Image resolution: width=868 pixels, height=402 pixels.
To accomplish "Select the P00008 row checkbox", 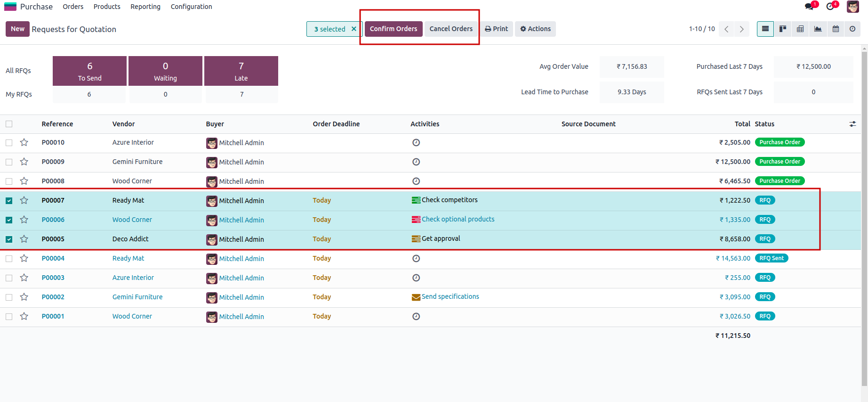I will tap(9, 181).
